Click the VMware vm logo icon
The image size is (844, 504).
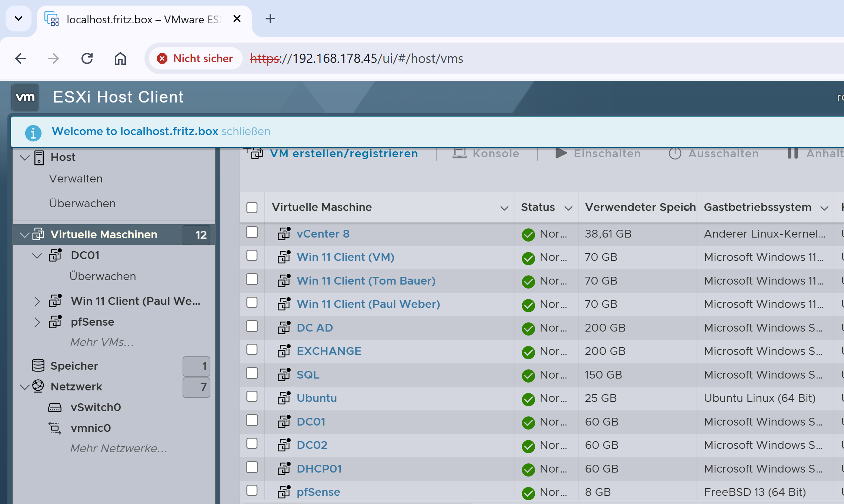click(x=25, y=97)
